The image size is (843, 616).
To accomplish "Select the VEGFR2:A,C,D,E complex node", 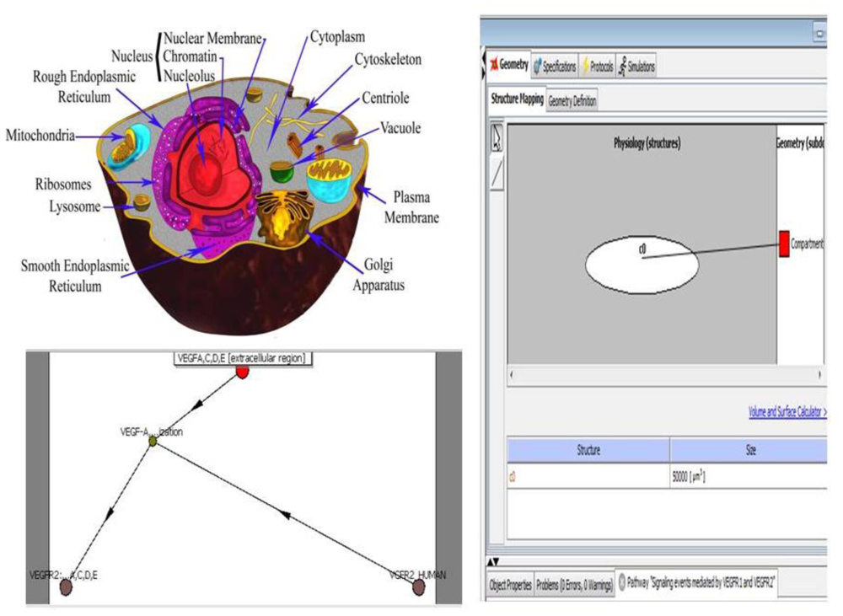I will point(66,587).
